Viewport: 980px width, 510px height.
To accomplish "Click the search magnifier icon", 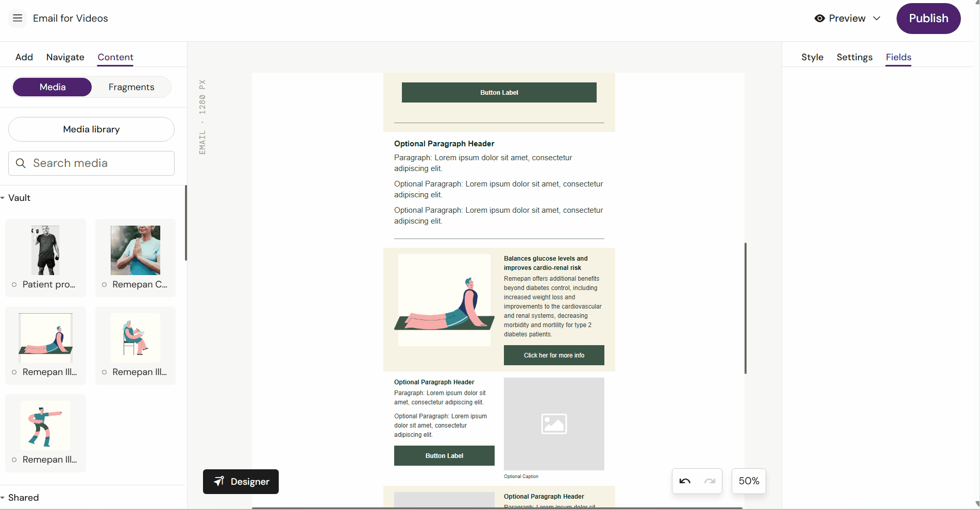I will point(21,163).
